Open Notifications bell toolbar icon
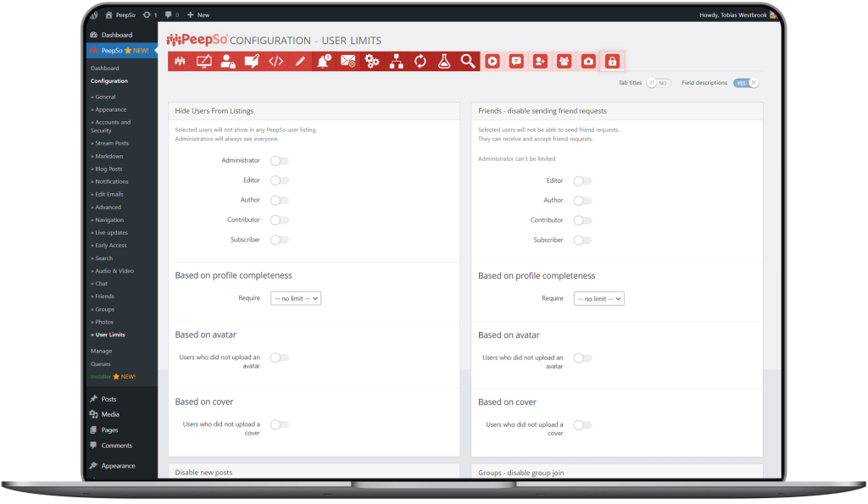This screenshot has height=504, width=868. [x=324, y=61]
